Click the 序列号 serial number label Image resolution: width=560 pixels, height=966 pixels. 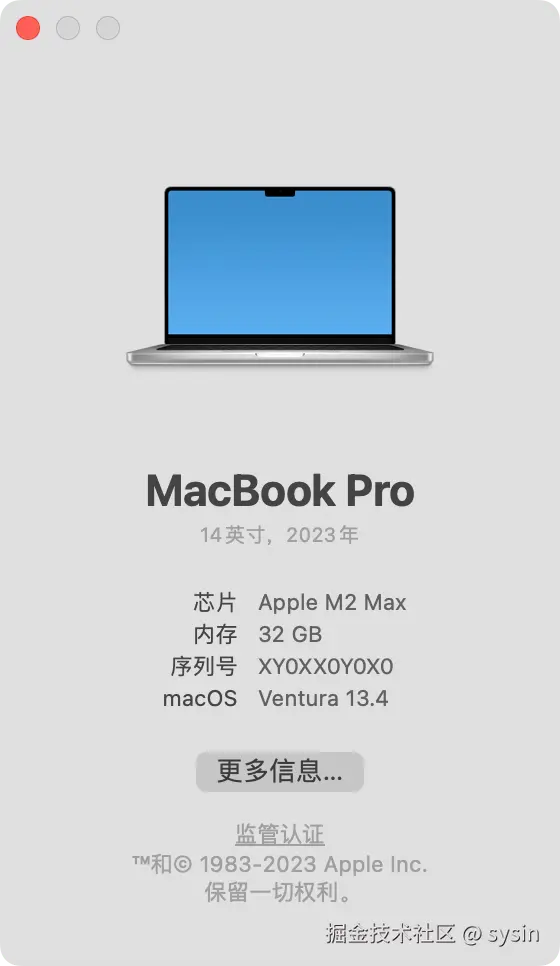pyautogui.click(x=204, y=667)
